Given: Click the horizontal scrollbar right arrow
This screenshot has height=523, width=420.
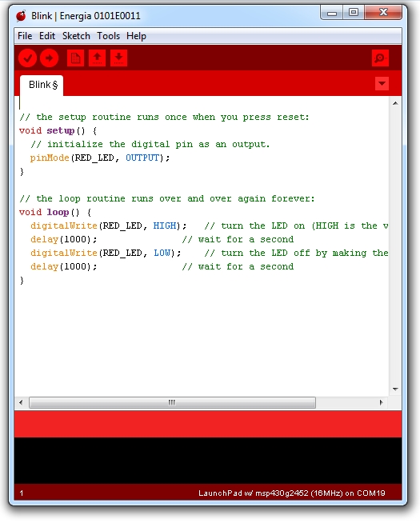Looking at the screenshot, I should coord(382,402).
